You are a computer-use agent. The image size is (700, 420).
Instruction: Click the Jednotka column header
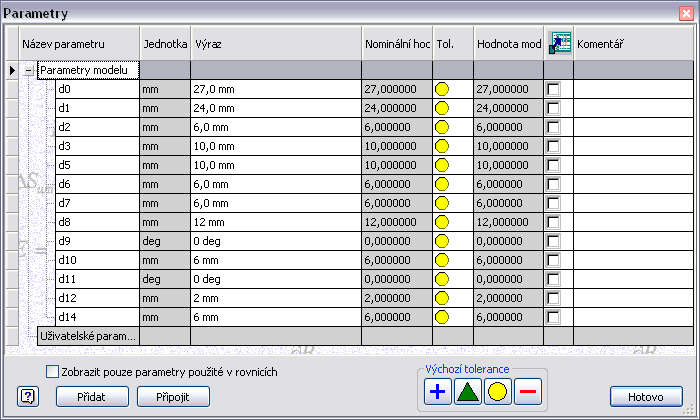(x=165, y=44)
